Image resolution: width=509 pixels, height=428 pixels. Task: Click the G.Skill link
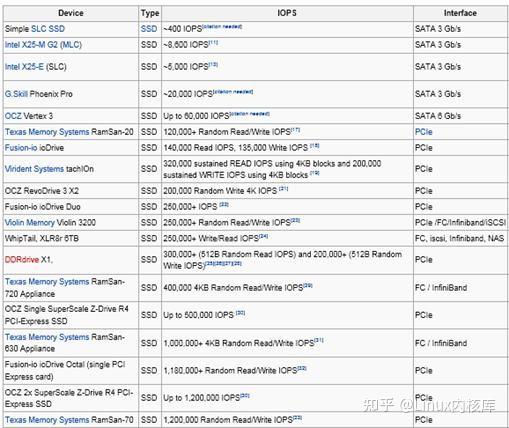click(16, 94)
